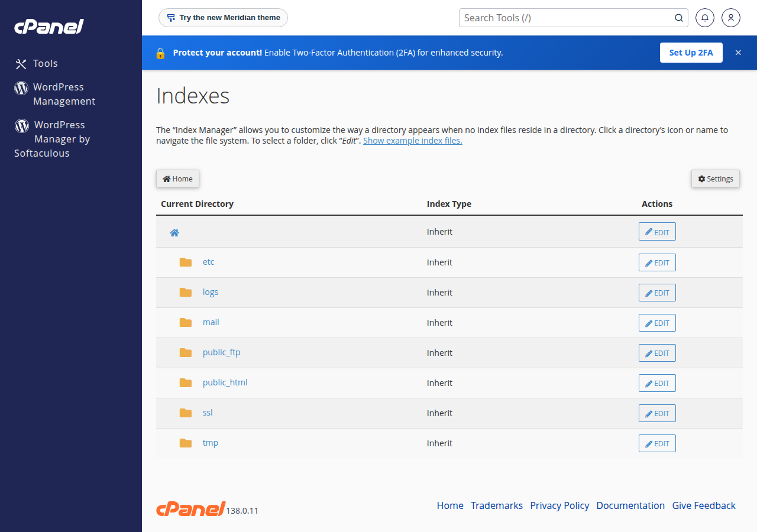Click the public_html folder icon
The height and width of the screenshot is (532, 757).
click(x=186, y=382)
